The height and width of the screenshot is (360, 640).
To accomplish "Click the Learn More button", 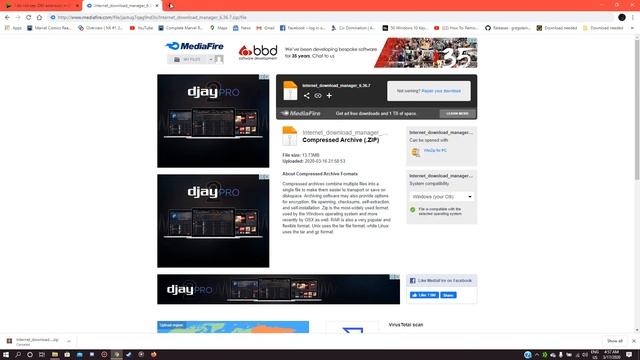I will tap(457, 113).
